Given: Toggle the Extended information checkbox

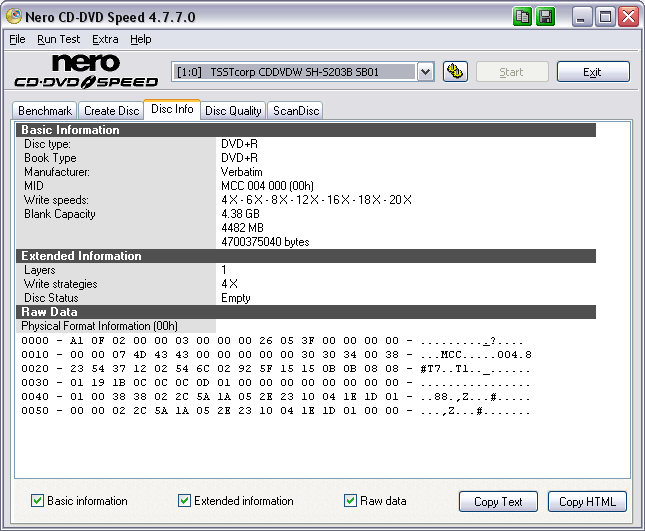Looking at the screenshot, I should click(x=184, y=501).
